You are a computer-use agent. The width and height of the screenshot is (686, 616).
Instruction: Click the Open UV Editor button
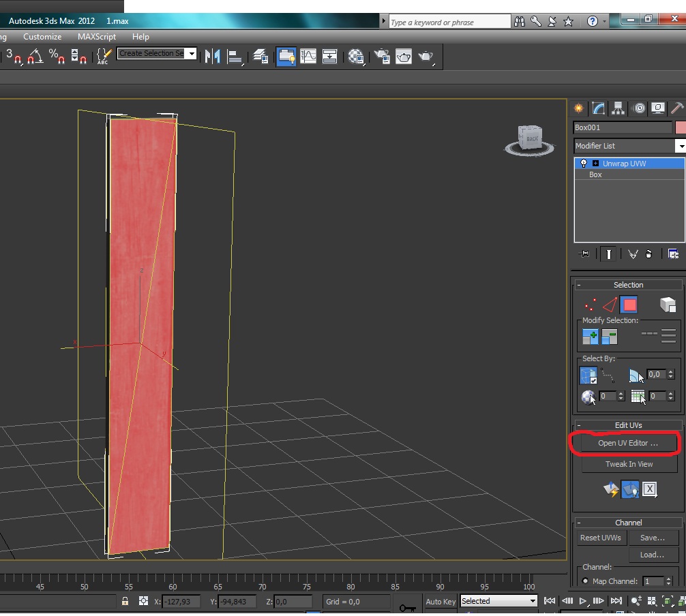627,443
